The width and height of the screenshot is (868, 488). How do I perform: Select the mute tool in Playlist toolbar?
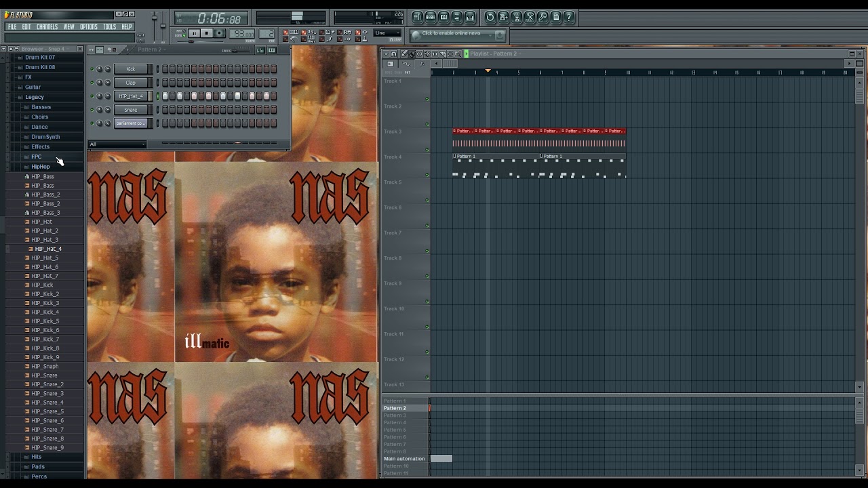[427, 54]
